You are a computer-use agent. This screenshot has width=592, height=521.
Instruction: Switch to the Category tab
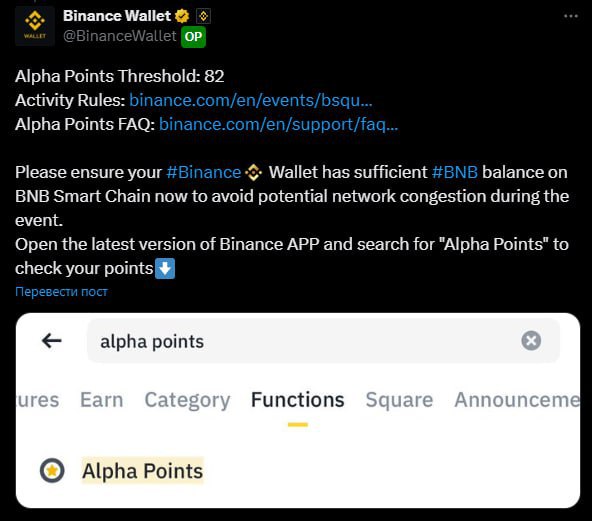pyautogui.click(x=187, y=400)
